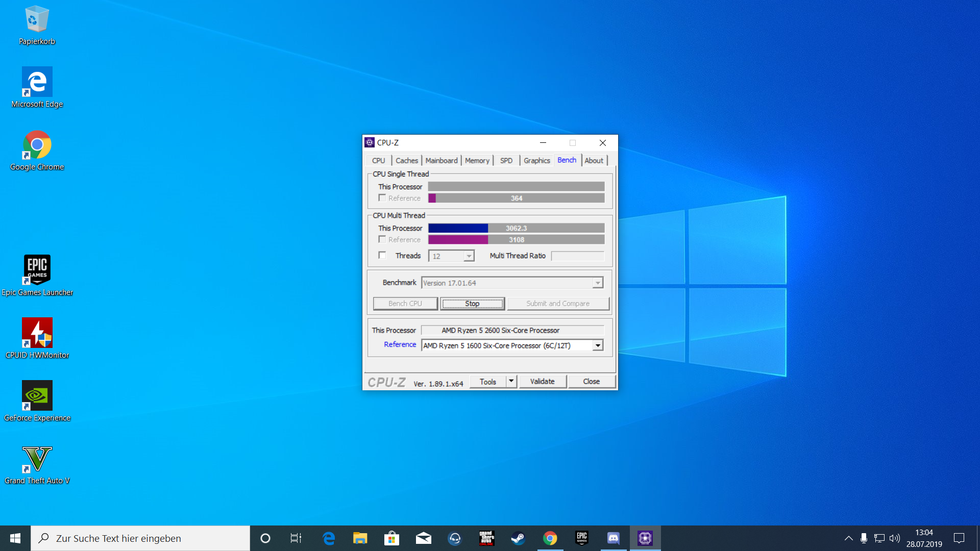Image resolution: width=980 pixels, height=551 pixels.
Task: Switch to the Mainboard tab
Action: [441, 160]
